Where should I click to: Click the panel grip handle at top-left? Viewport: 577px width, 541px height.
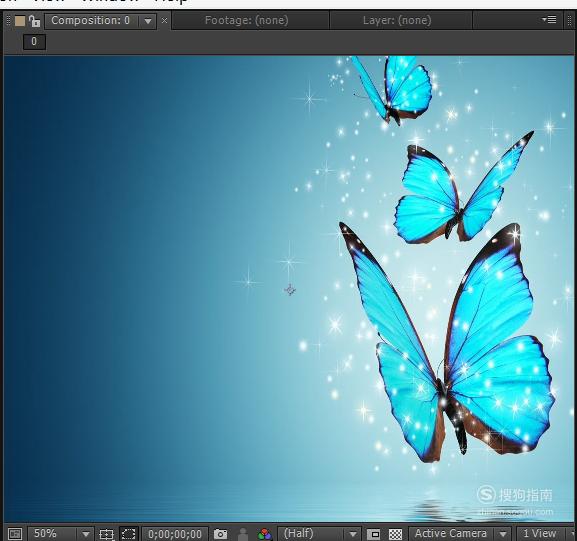tap(8, 21)
